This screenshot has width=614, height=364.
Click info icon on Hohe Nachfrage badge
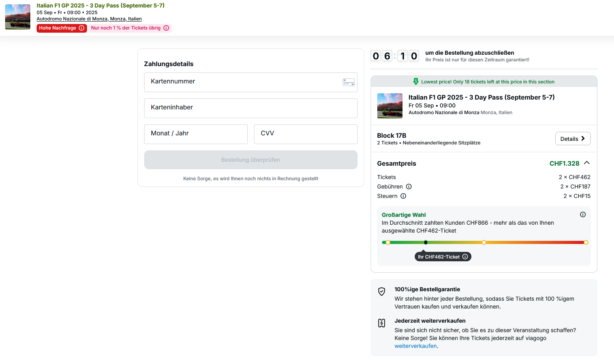tap(82, 28)
